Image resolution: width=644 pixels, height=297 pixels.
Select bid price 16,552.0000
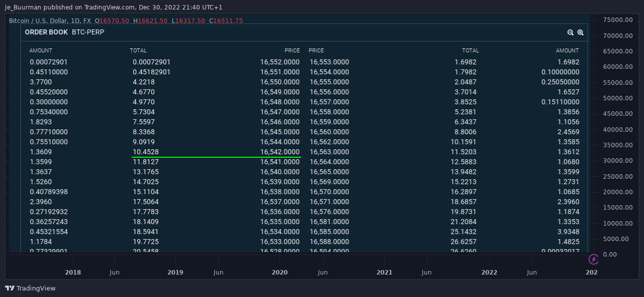coord(280,62)
